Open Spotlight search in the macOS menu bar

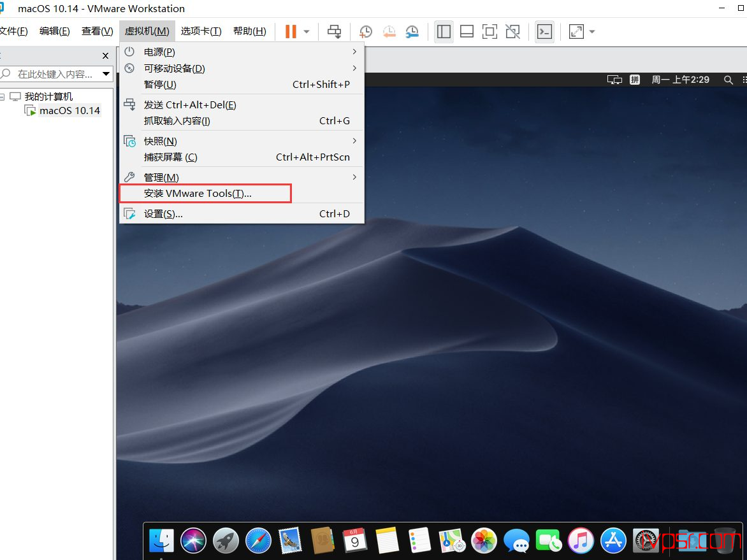(729, 80)
